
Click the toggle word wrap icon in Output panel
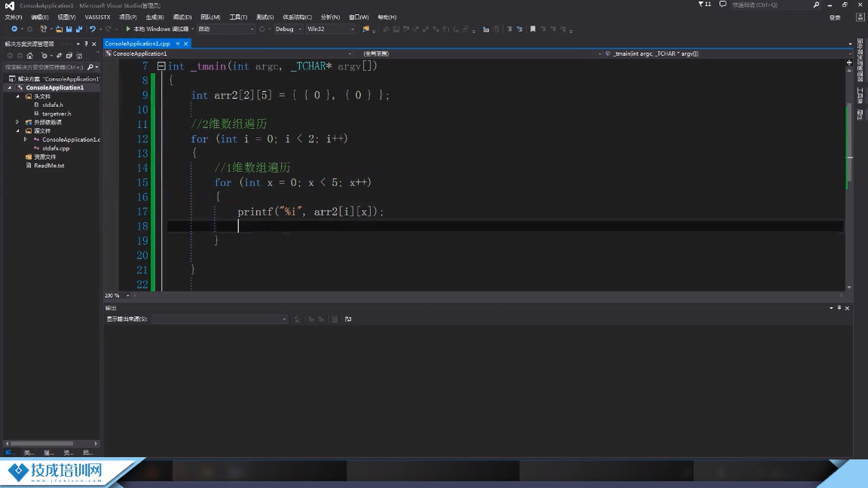click(x=348, y=319)
